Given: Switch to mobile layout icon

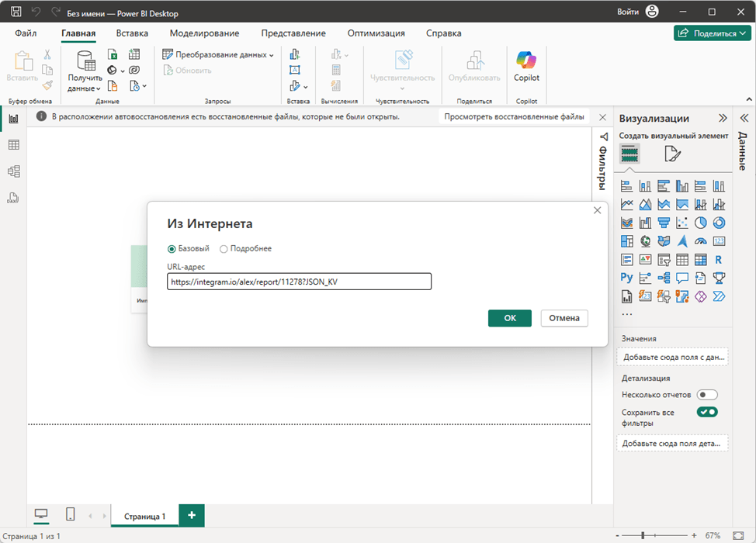Looking at the screenshot, I should tap(71, 514).
